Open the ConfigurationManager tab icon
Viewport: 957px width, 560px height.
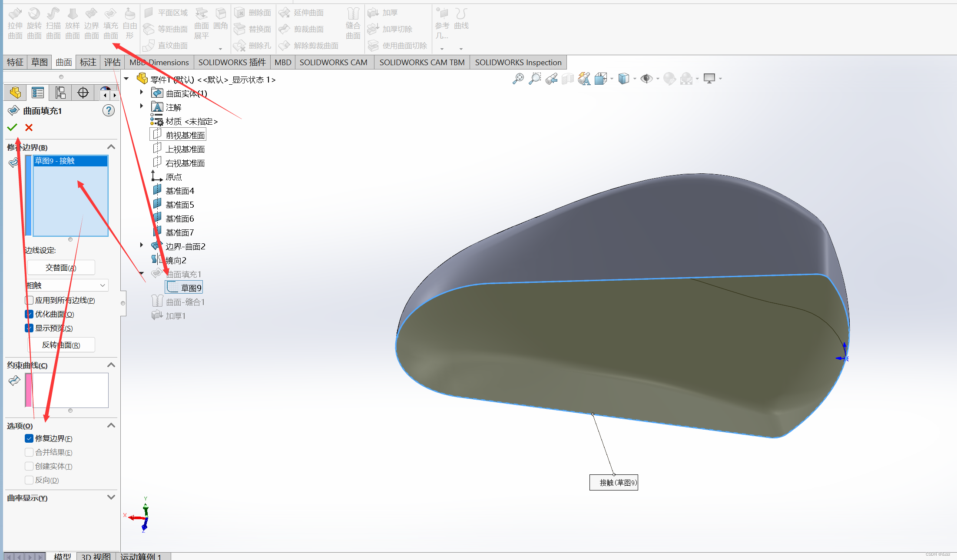tap(60, 93)
